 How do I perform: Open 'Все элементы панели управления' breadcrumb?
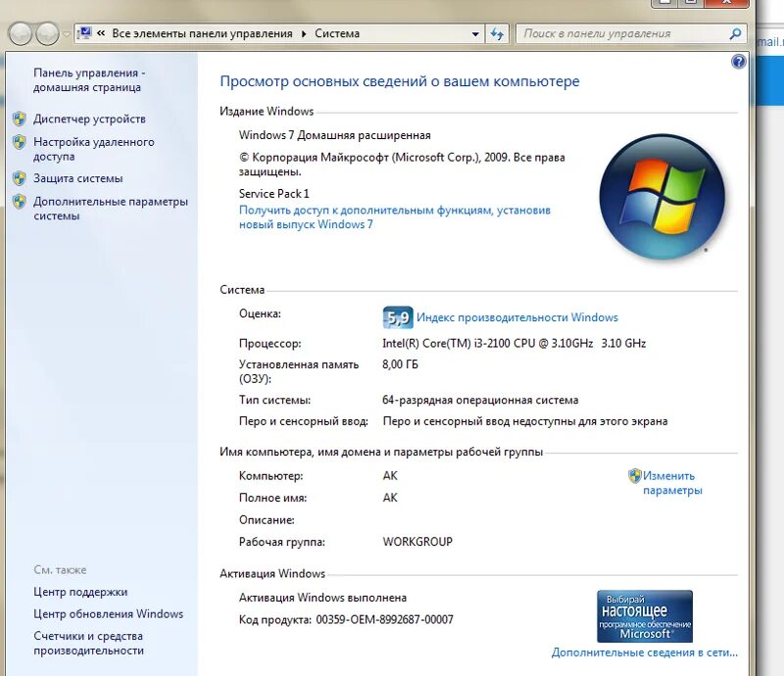point(202,33)
